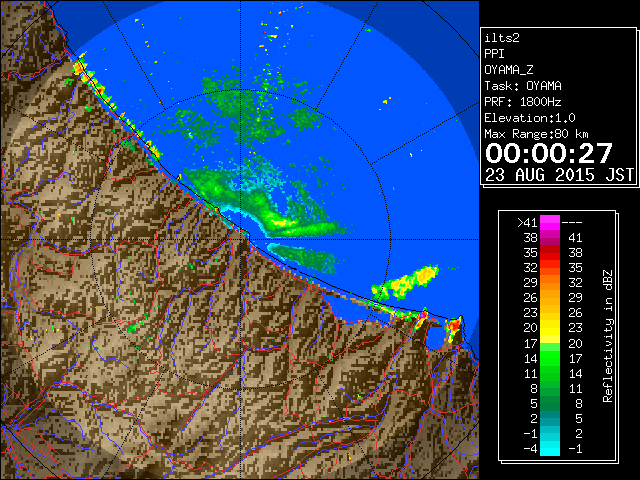Click the 'PRF: 1800Hz' value
Image resolution: width=640 pixels, height=480 pixels.
pos(523,102)
